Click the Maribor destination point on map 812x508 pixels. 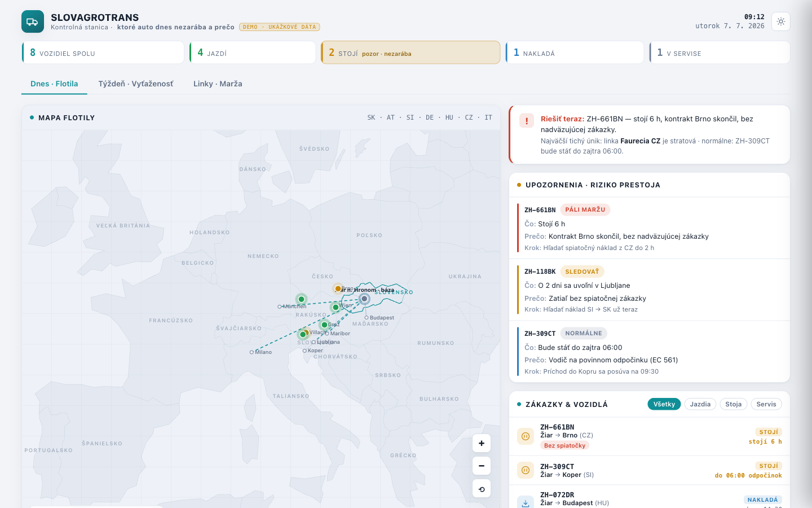pos(327,334)
